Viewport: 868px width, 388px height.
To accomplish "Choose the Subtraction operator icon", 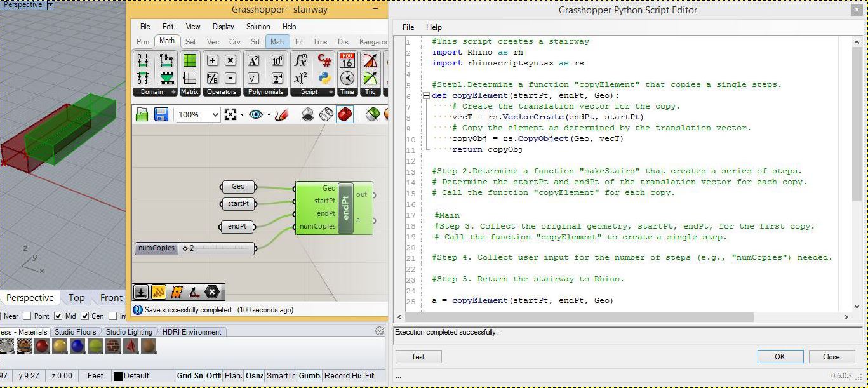I will 230,78.
